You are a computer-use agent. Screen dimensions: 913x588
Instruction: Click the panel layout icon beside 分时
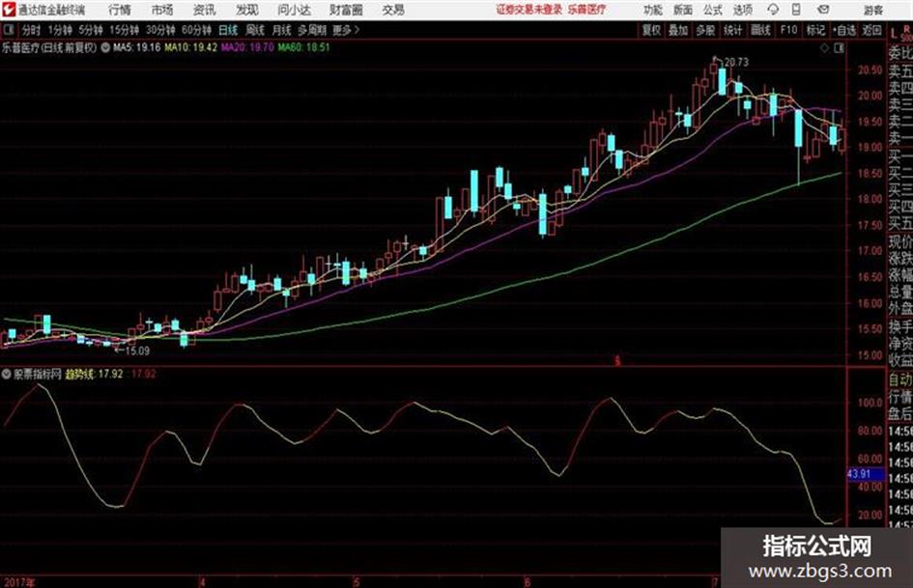[8, 30]
